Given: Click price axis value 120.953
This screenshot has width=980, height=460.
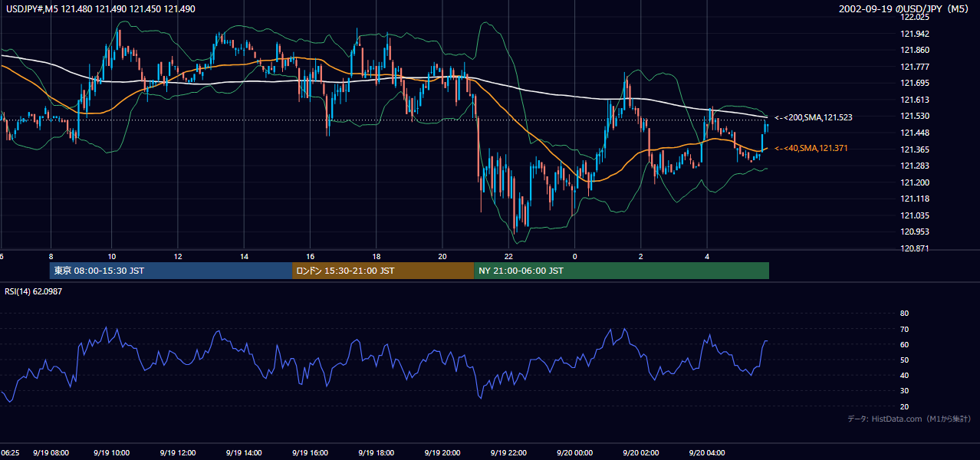Looking at the screenshot, I should tap(914, 232).
